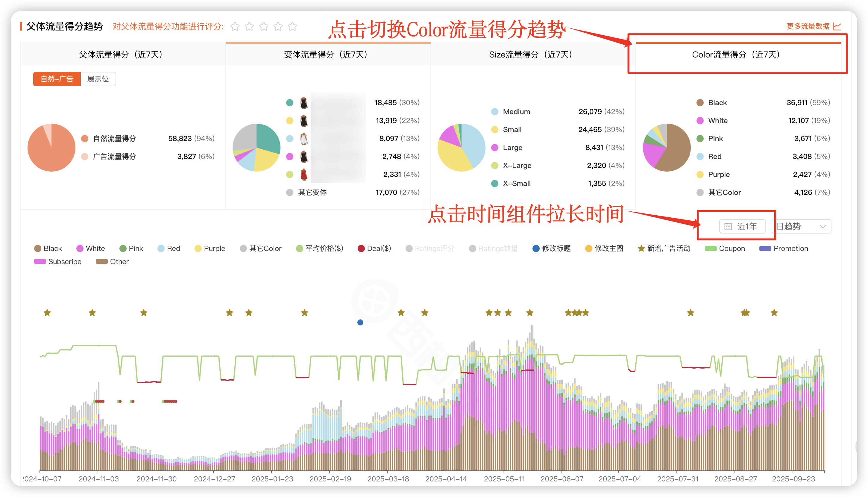Click the red dress variant thumbnail

(x=304, y=175)
